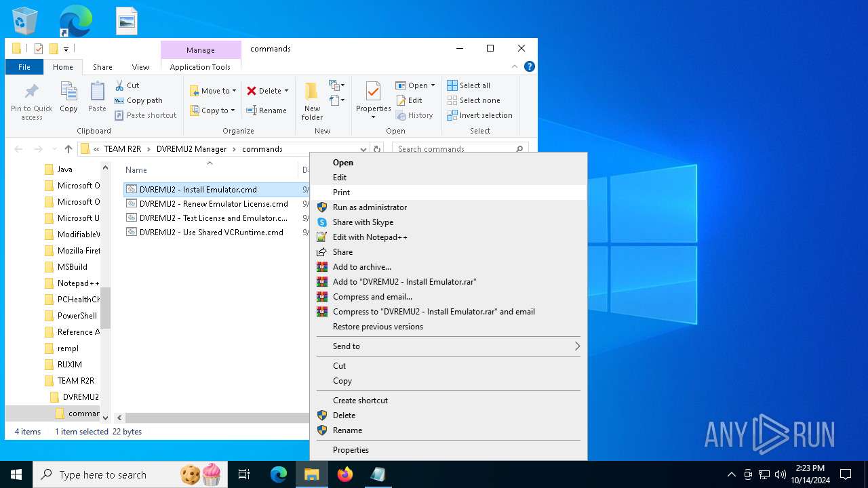
Task: Choose Edit with Notepad++
Action: pos(448,237)
